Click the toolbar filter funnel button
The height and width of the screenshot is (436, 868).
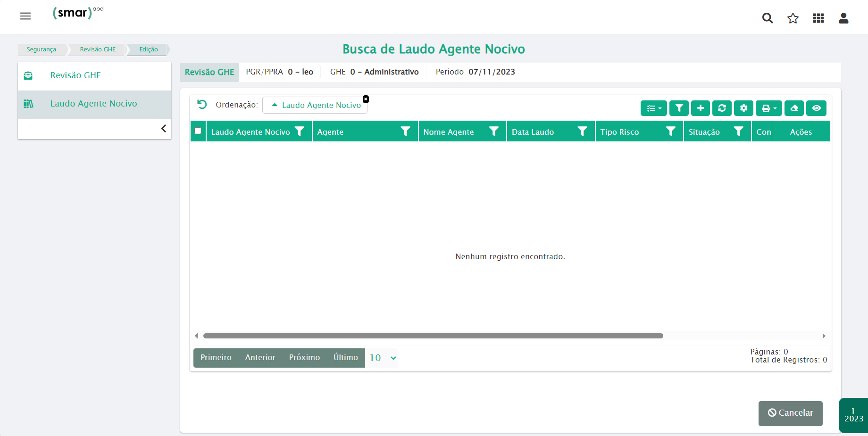[x=679, y=108]
